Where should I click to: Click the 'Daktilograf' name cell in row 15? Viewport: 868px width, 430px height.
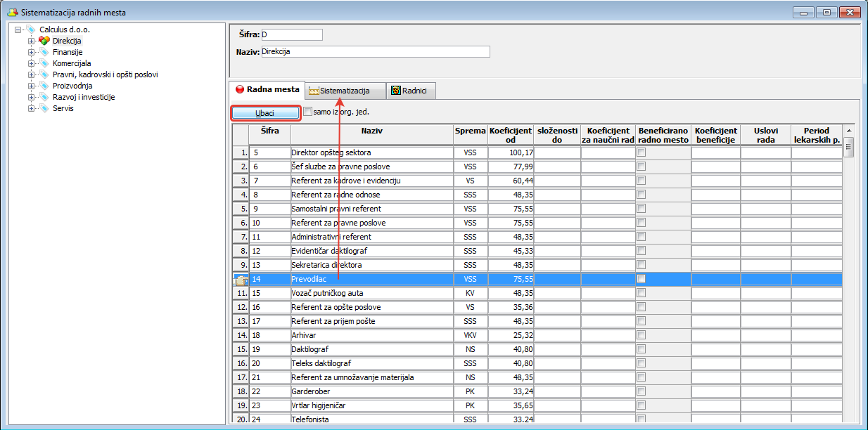372,349
